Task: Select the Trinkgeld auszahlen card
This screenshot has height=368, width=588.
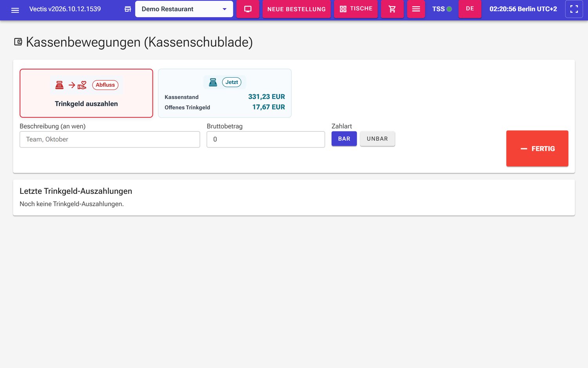Action: point(86,93)
